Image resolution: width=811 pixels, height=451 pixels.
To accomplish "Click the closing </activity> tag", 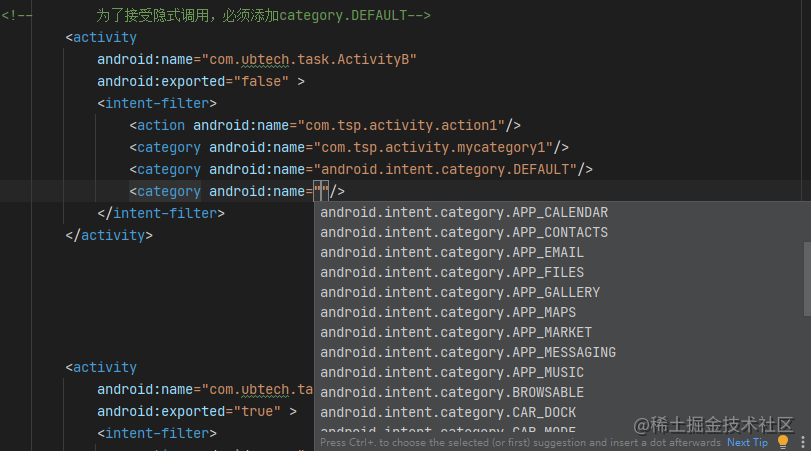I will point(109,236).
